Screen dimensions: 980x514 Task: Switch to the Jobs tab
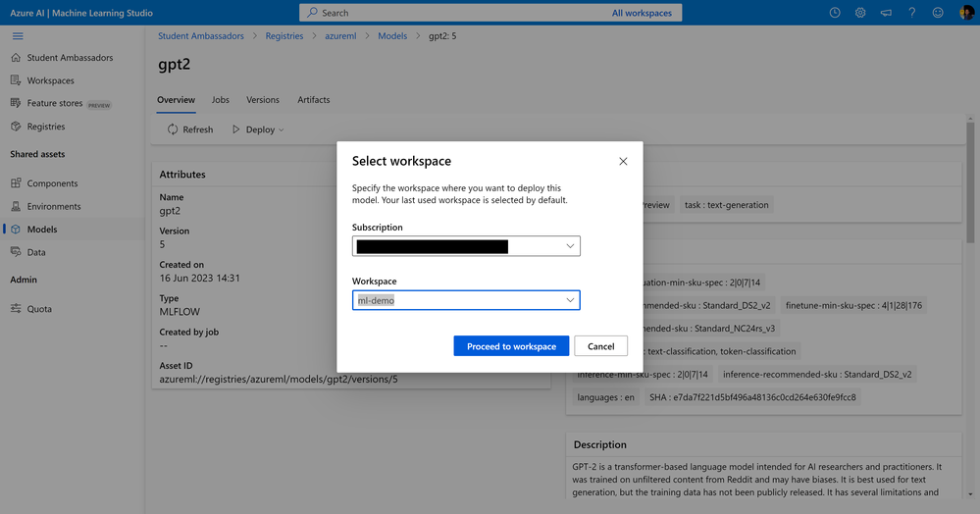click(220, 100)
